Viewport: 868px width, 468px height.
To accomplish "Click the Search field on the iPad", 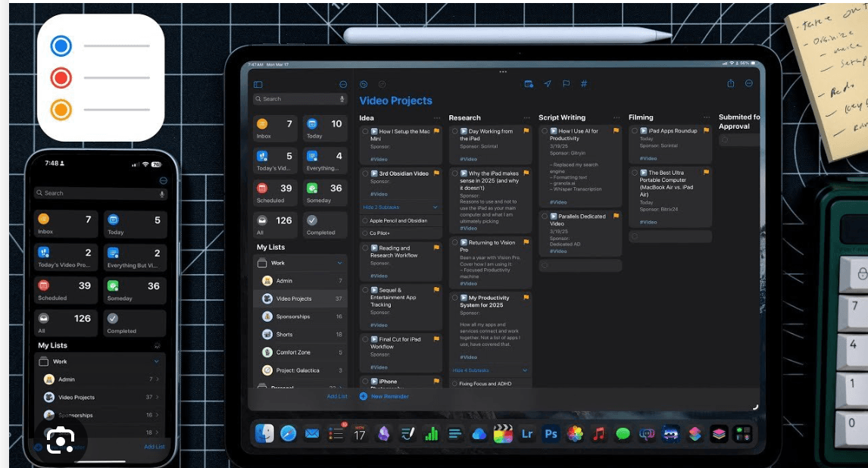I will pyautogui.click(x=300, y=99).
